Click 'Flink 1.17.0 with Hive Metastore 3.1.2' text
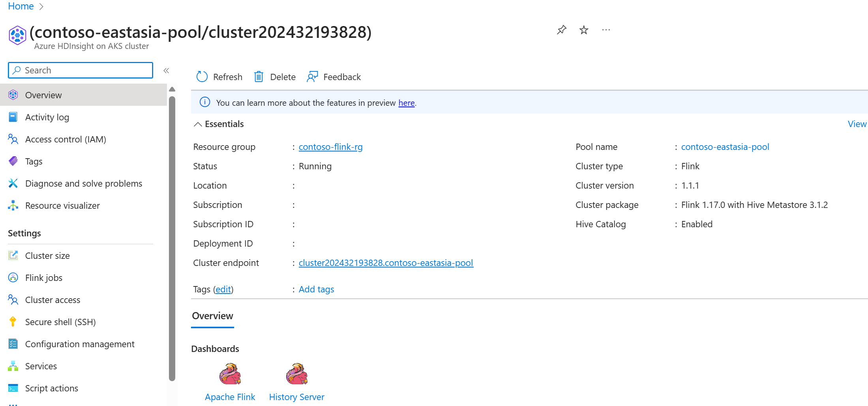This screenshot has height=406, width=868. click(x=754, y=205)
